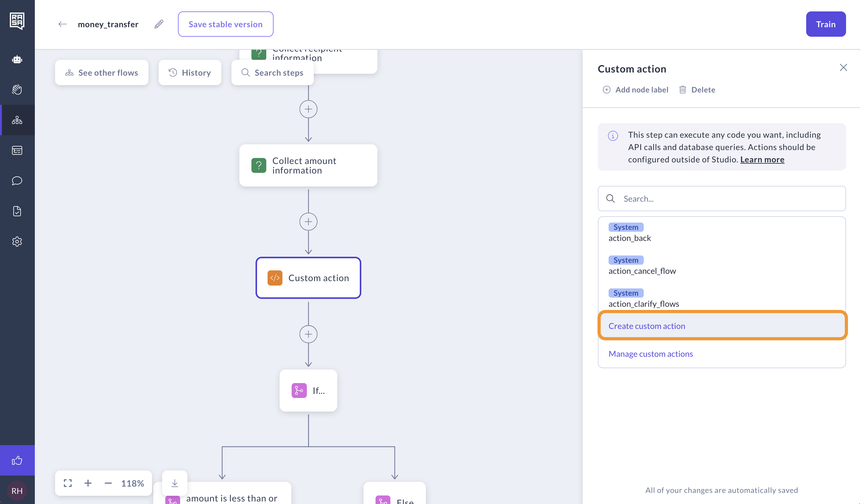Click the document checkmark sidebar icon
Image resolution: width=860 pixels, height=504 pixels.
coord(17,211)
